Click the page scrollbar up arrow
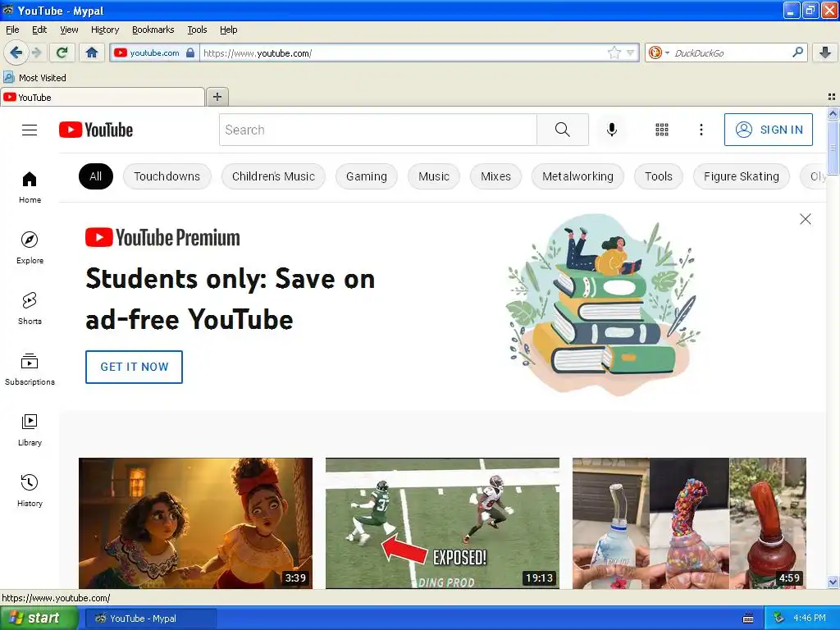Image resolution: width=840 pixels, height=630 pixels. click(833, 113)
